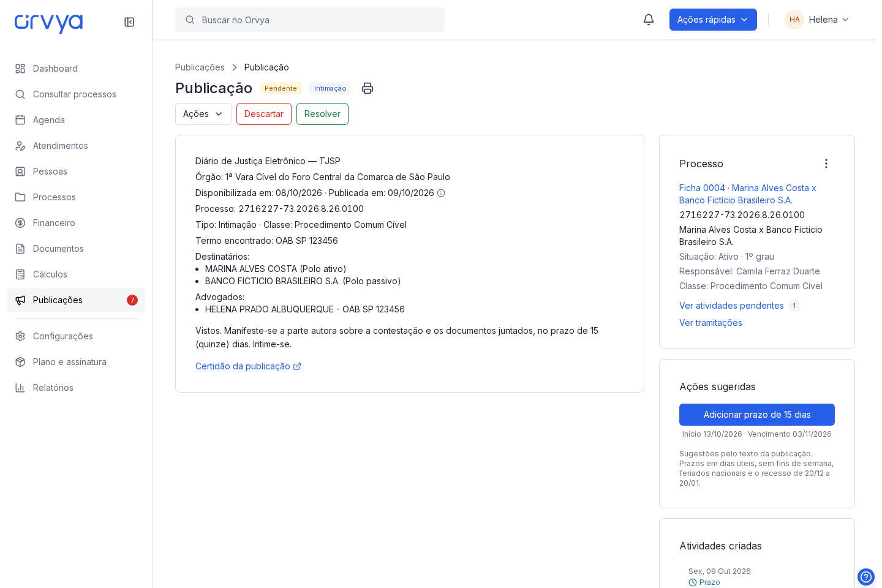Click the Descartar button
Image resolution: width=882 pixels, height=588 pixels.
coord(264,114)
